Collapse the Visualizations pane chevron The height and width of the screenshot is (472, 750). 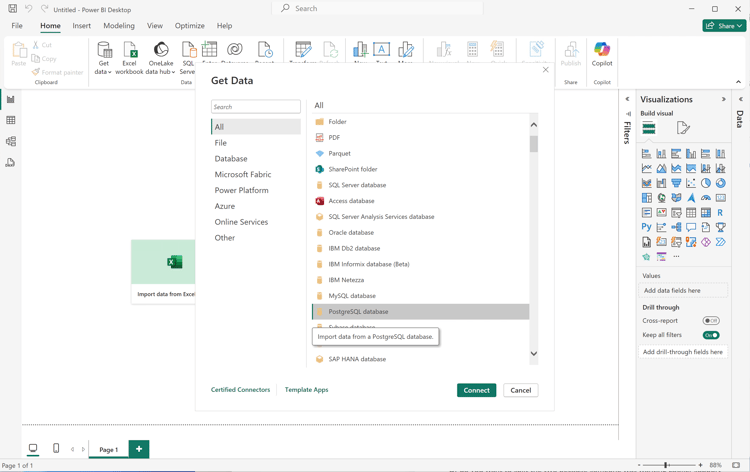(724, 99)
